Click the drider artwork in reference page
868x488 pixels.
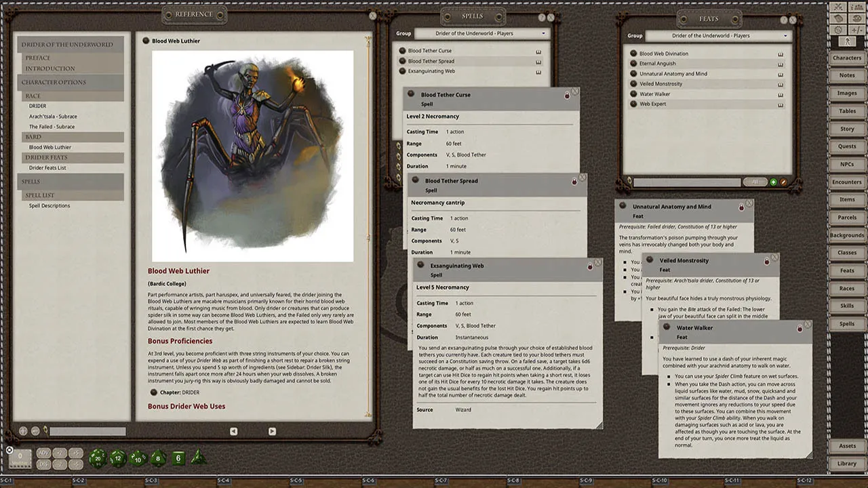[x=252, y=156]
